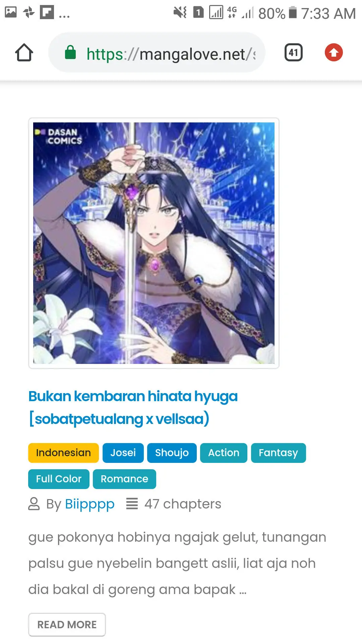The height and width of the screenshot is (644, 362).
Task: Tap the red upload arrow icon
Action: 334,53
